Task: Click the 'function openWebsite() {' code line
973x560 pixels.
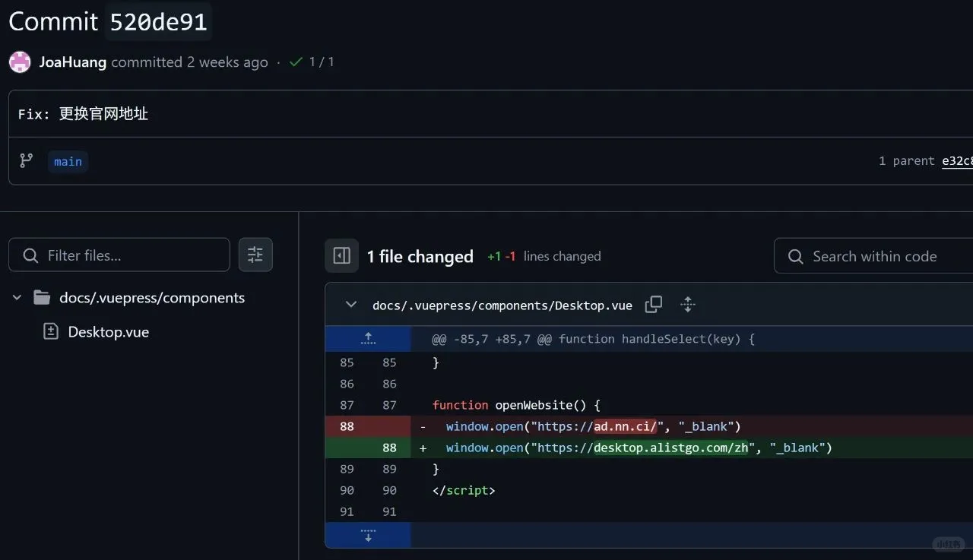Action: [516, 405]
